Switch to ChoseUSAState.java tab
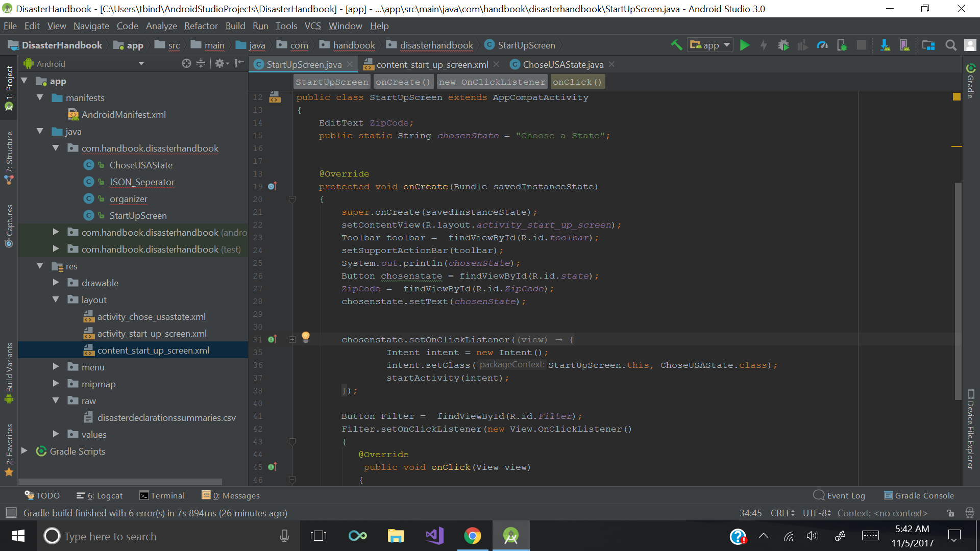 click(562, 64)
